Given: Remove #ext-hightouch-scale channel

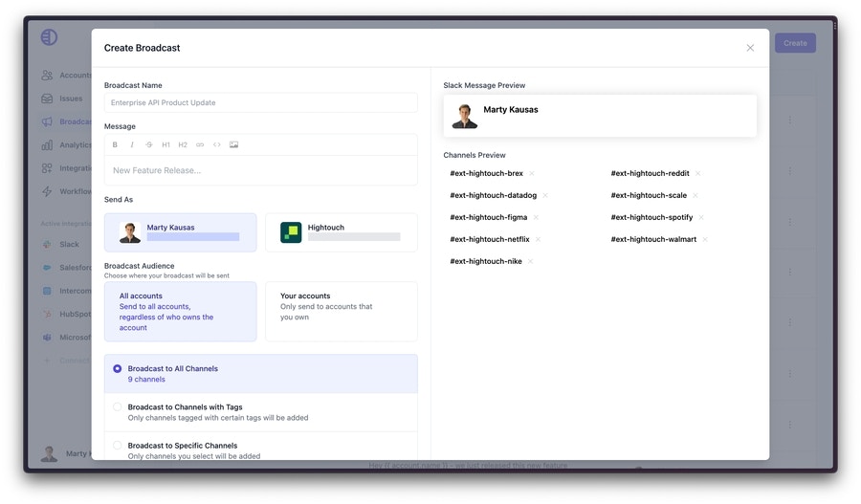Looking at the screenshot, I should click(x=695, y=195).
